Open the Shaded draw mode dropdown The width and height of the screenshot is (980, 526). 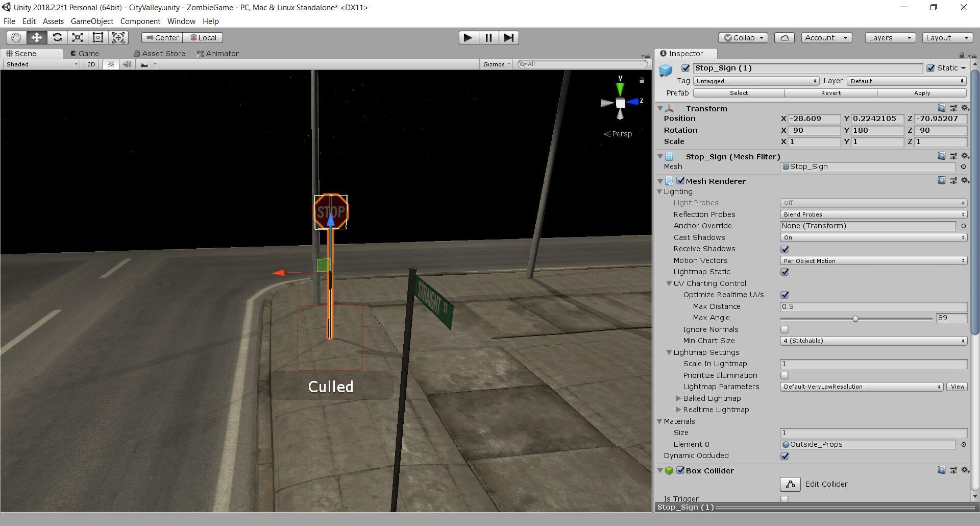(x=40, y=64)
